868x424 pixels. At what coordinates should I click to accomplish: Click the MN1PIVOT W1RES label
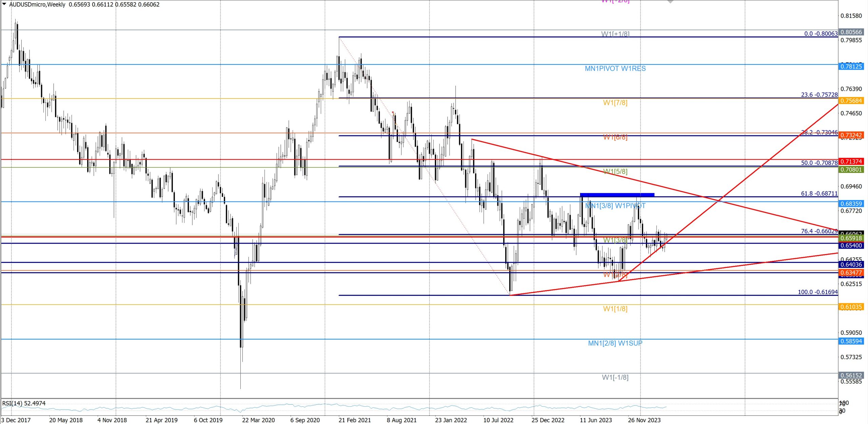click(615, 69)
